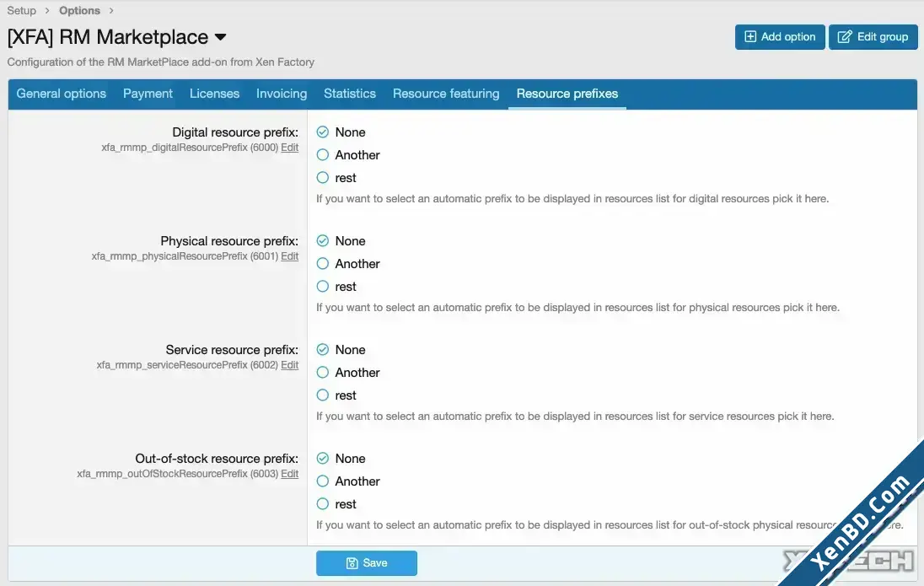Choose Another for Physical resource prefix

(x=322, y=264)
